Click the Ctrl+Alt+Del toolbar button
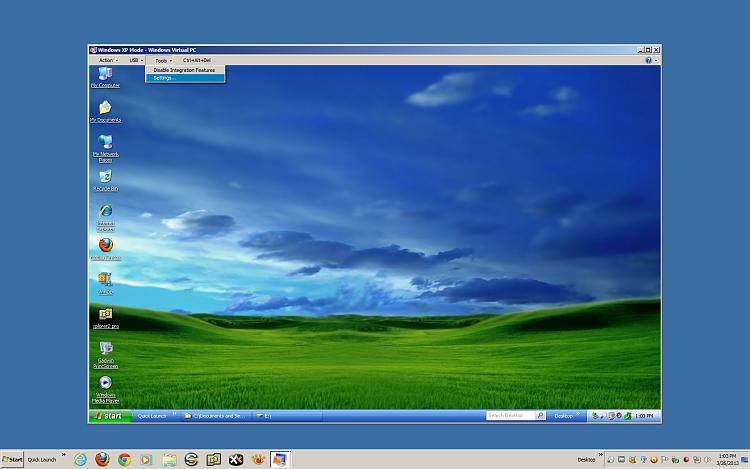Image resolution: width=750 pixels, height=469 pixels. point(197,60)
